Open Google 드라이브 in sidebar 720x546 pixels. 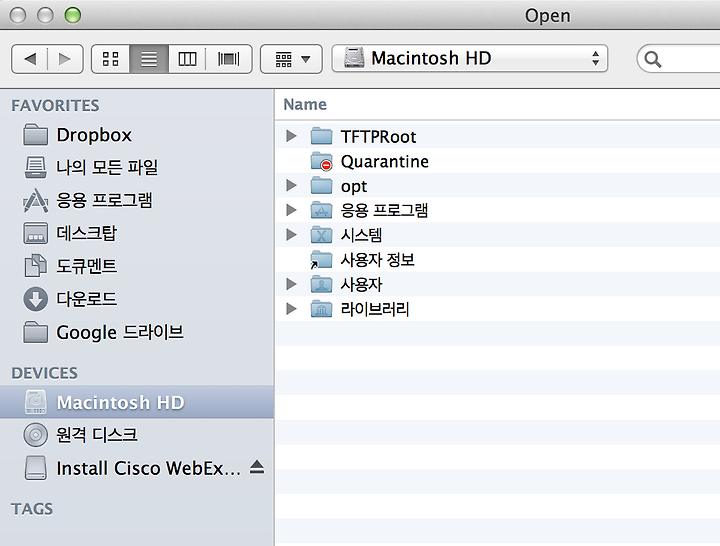tap(137, 332)
